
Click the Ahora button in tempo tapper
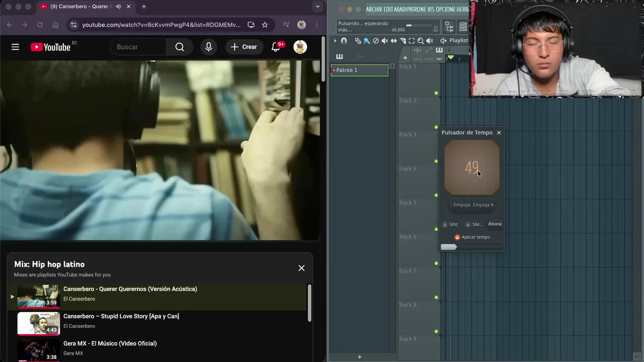[495, 224]
